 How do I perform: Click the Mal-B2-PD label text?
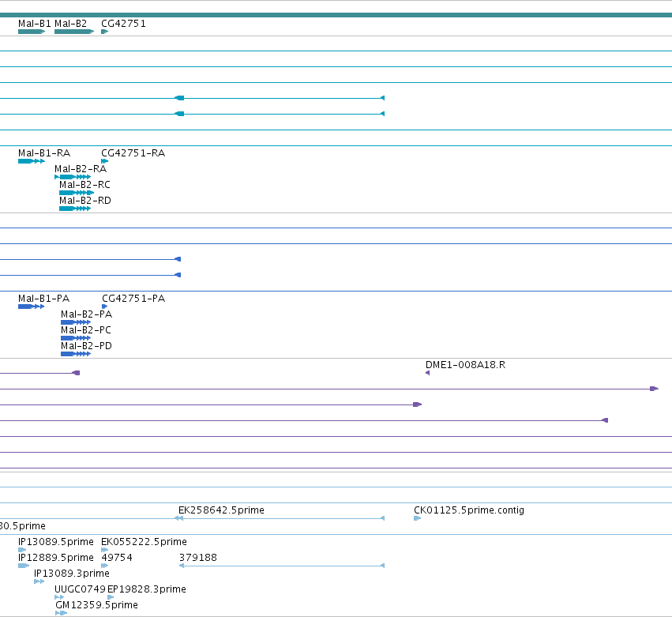pyautogui.click(x=86, y=346)
